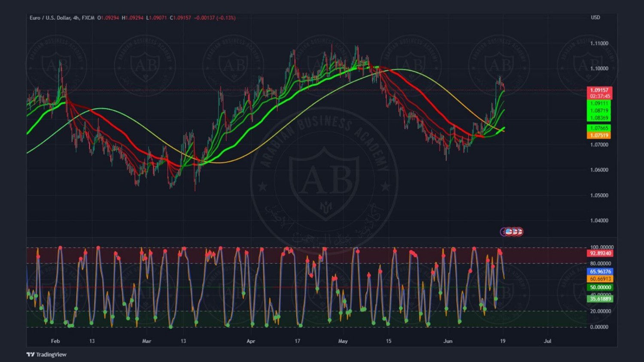Click the red 1.09157 current price label
644x362 pixels.
click(x=599, y=90)
